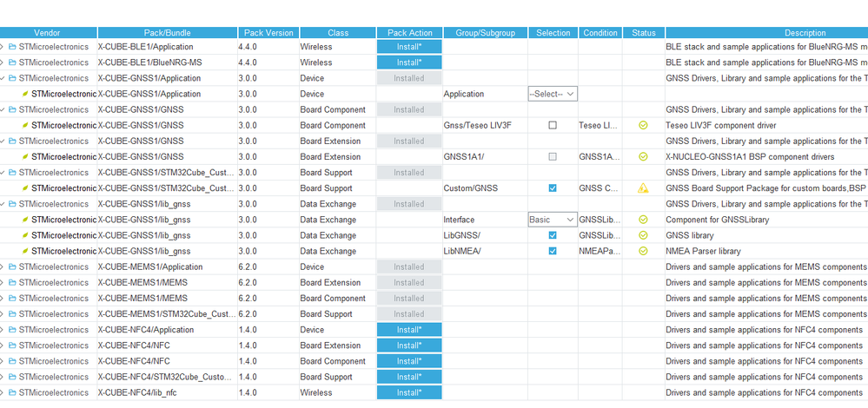Sort by the Pack Version column header
Image resolution: width=868 pixels, height=408 pixels.
point(269,33)
